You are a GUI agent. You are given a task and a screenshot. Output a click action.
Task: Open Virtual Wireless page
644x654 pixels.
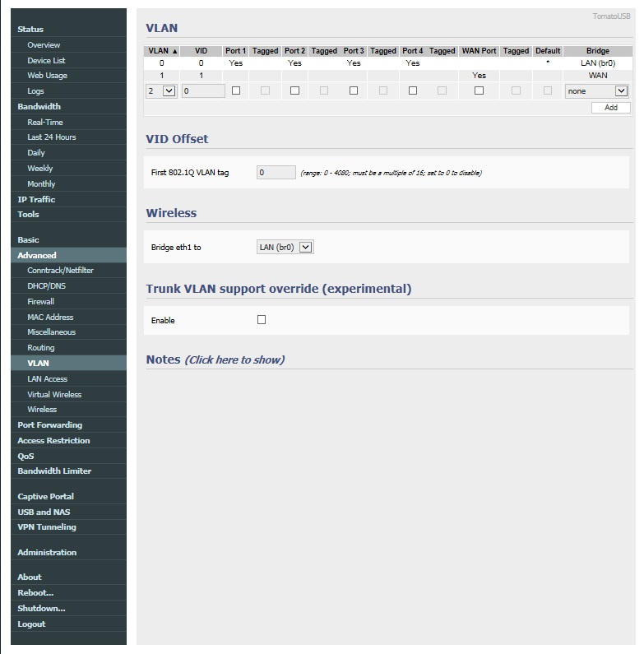pos(54,395)
